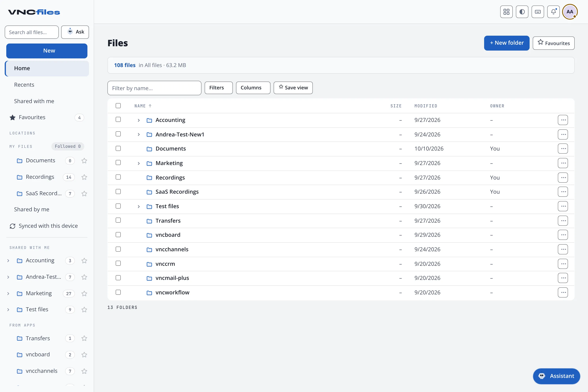Click the blue New button
The width and height of the screenshot is (588, 392).
click(x=47, y=51)
